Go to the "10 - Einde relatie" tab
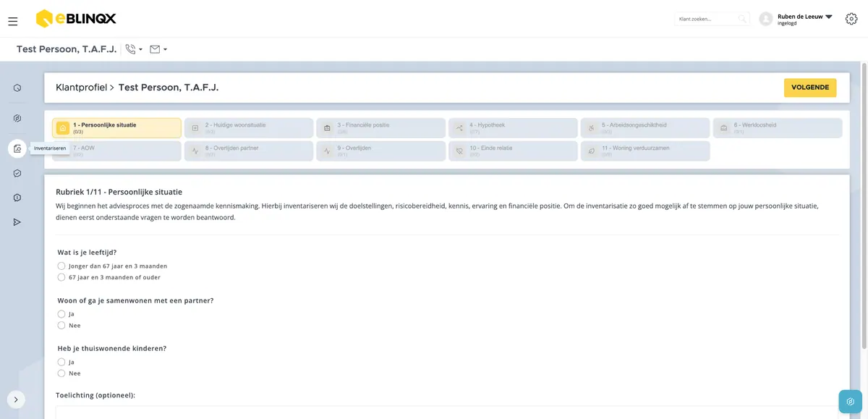868x419 pixels. click(x=513, y=151)
